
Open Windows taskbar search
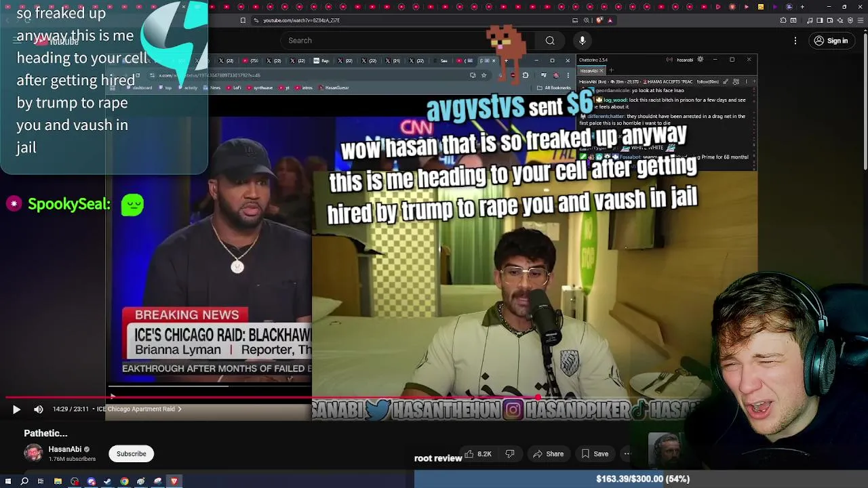pyautogui.click(x=24, y=481)
